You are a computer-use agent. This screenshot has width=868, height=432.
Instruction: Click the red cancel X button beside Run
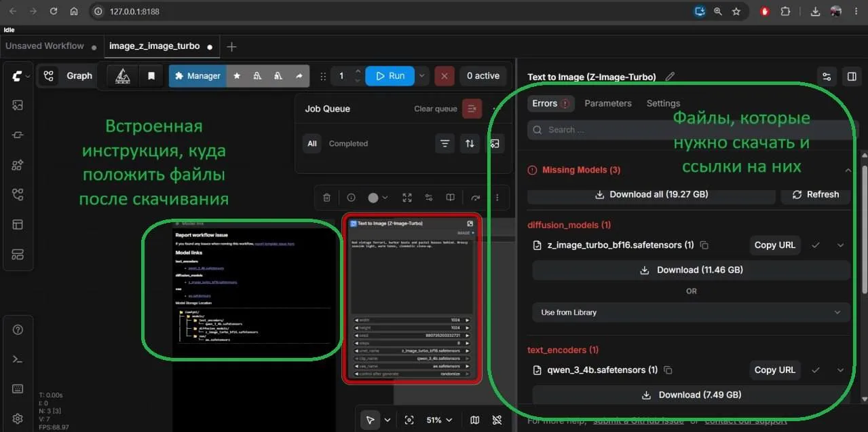(x=444, y=76)
